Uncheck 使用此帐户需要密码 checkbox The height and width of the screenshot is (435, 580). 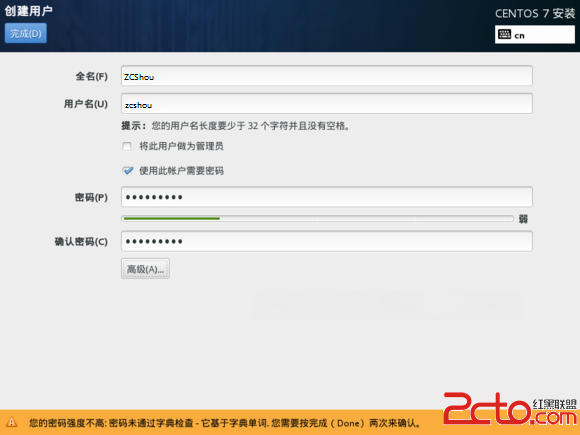tap(127, 171)
